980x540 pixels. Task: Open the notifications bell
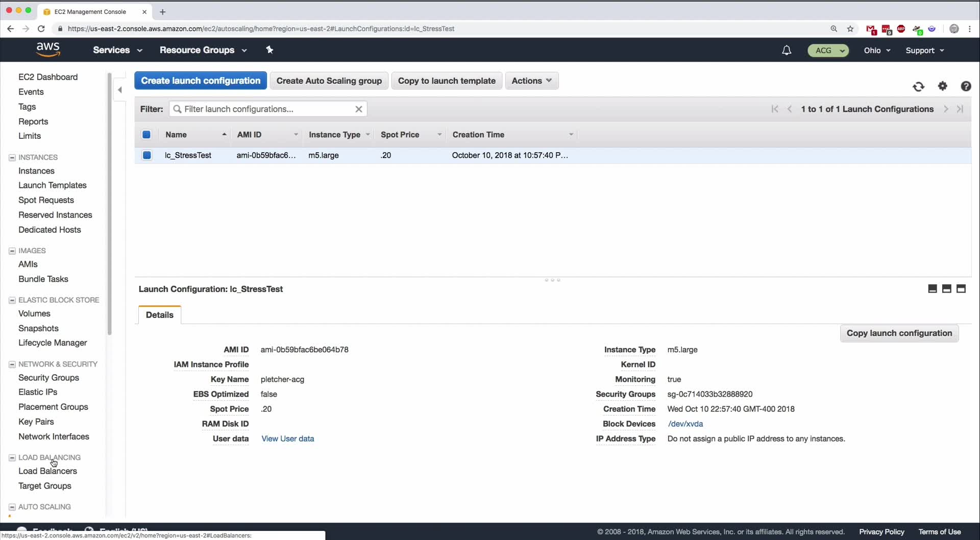click(x=787, y=50)
